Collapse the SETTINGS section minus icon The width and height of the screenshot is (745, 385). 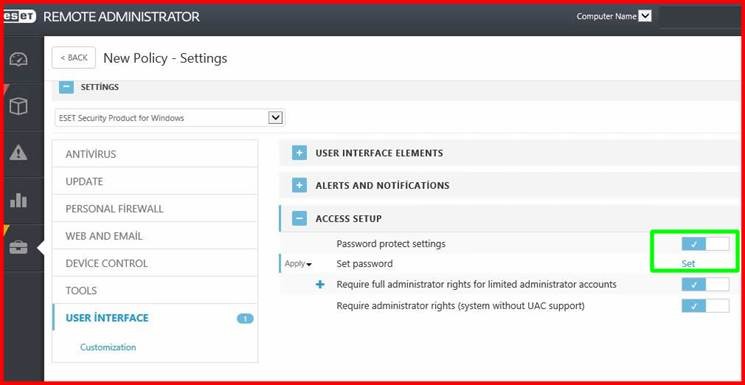(67, 87)
